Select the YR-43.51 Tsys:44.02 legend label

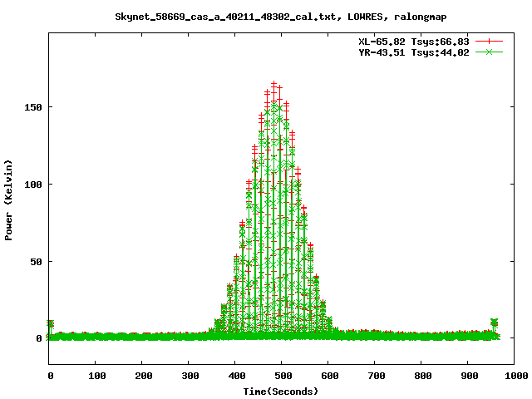tap(414, 52)
